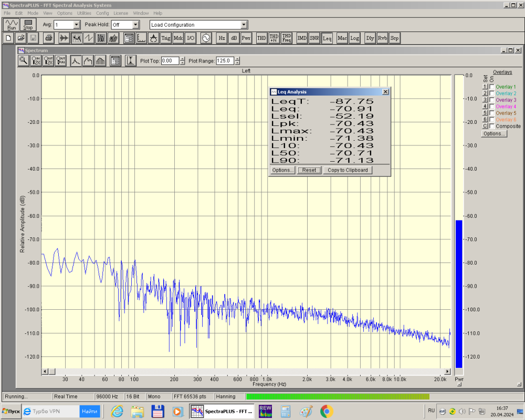The height and width of the screenshot is (420, 525).
Task: Enable the Overlay 1 checkbox
Action: point(492,87)
